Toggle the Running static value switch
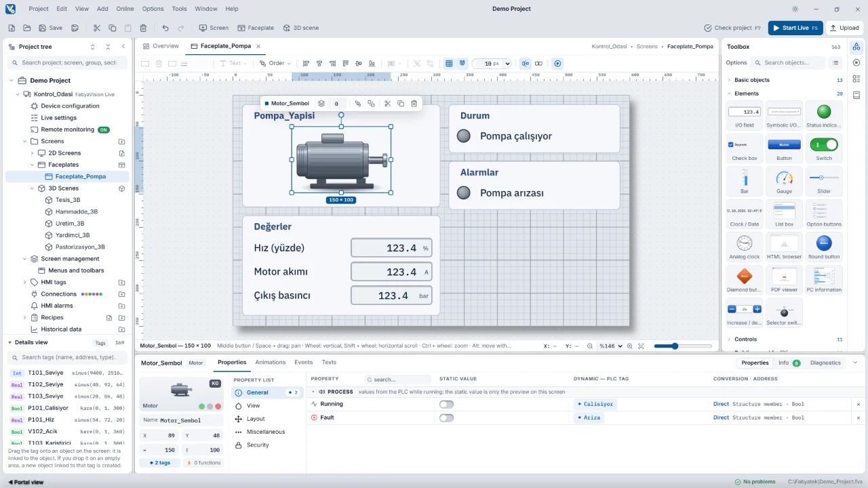The image size is (868, 488). [x=446, y=404]
